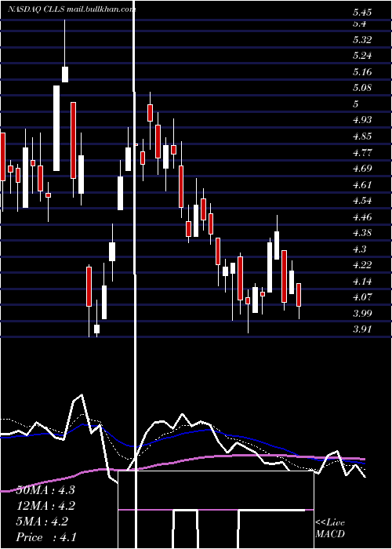Click the 4.54 price axis label
Screen dimensions: 392x549
tap(362, 201)
